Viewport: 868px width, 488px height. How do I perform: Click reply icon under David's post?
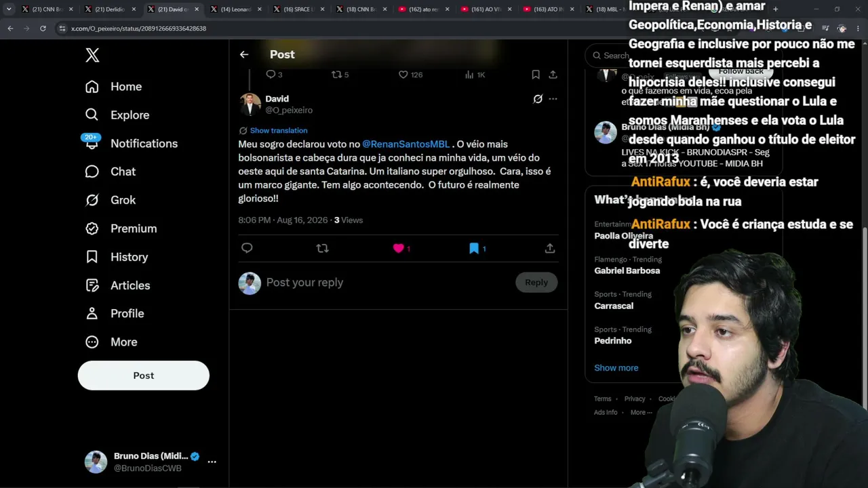[x=247, y=248]
